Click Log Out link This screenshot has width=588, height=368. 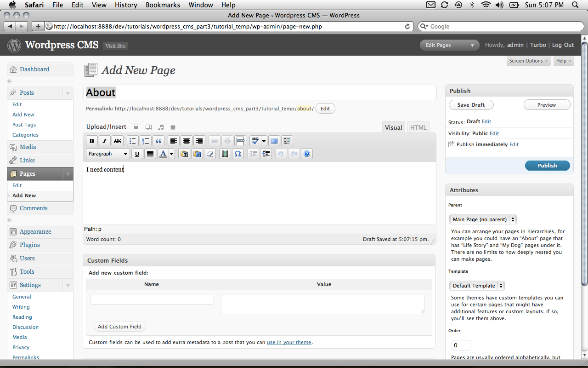click(563, 45)
